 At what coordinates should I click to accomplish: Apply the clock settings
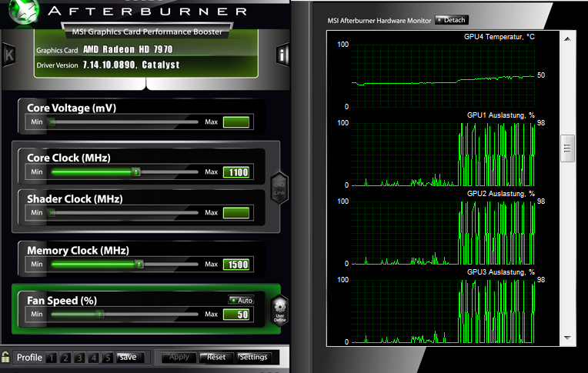[x=179, y=358]
